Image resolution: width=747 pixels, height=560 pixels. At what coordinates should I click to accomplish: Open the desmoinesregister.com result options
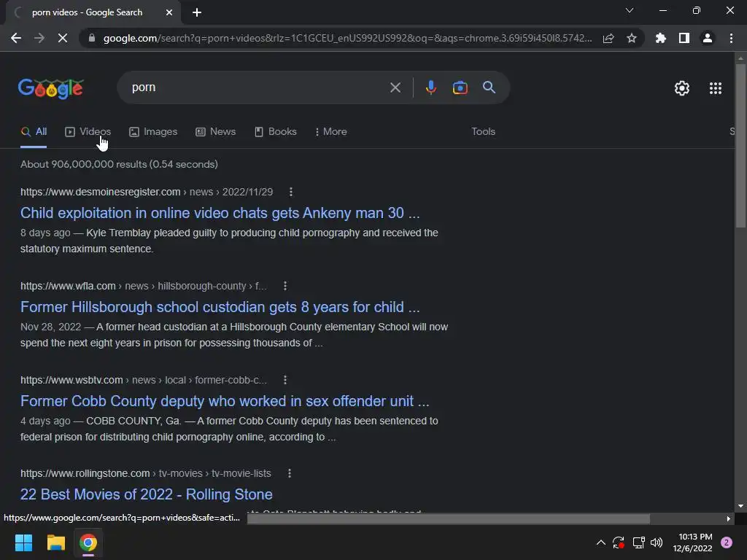(291, 192)
